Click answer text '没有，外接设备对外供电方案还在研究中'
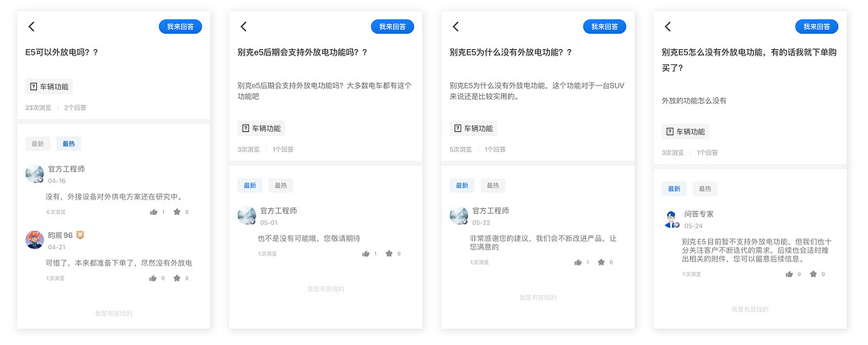 coord(114,196)
